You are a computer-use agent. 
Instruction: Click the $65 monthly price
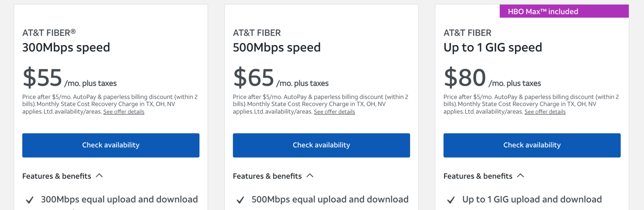pyautogui.click(x=253, y=78)
